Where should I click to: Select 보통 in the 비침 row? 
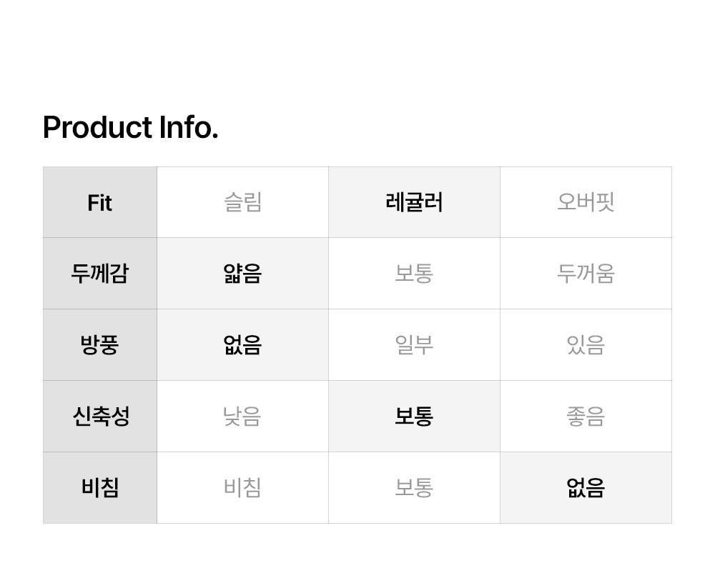tap(414, 488)
